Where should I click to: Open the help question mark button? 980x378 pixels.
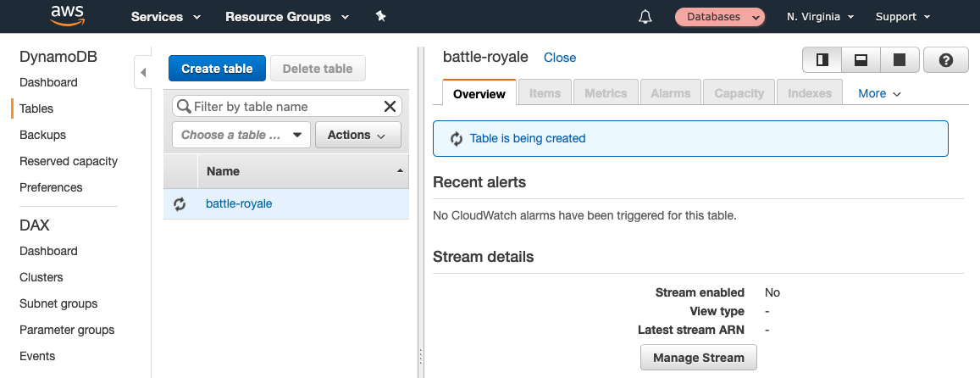945,60
